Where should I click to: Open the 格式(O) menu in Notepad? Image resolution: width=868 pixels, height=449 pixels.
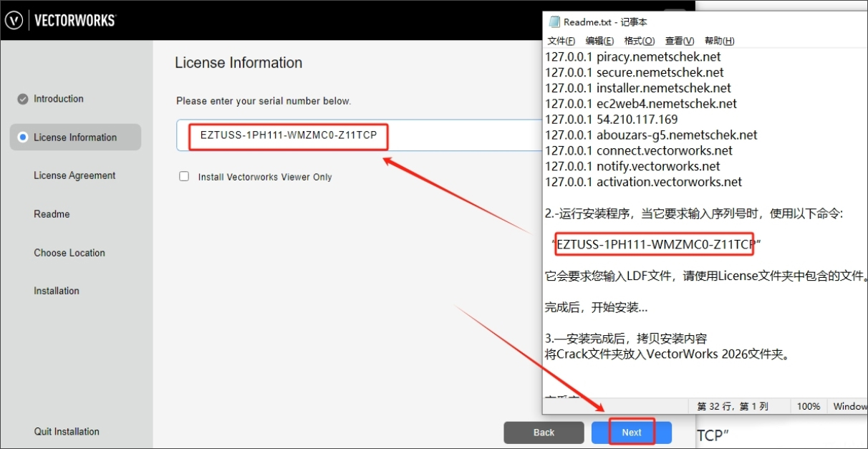639,41
